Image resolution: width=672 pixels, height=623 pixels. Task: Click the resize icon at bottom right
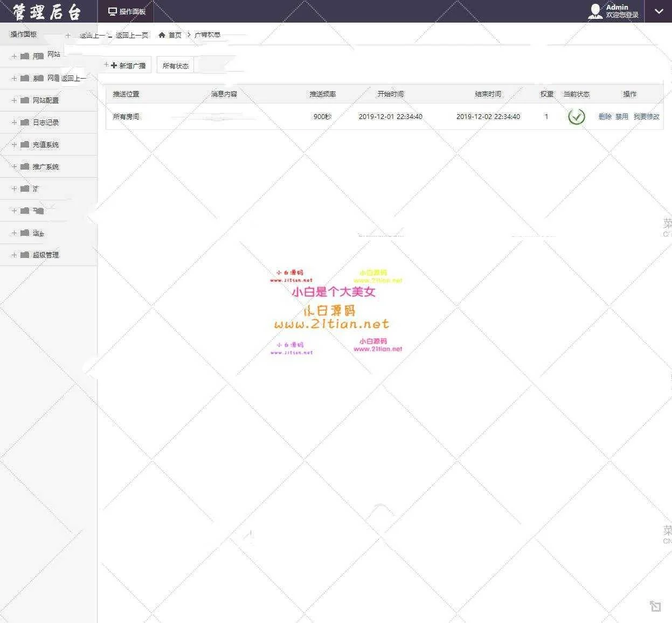[655, 606]
